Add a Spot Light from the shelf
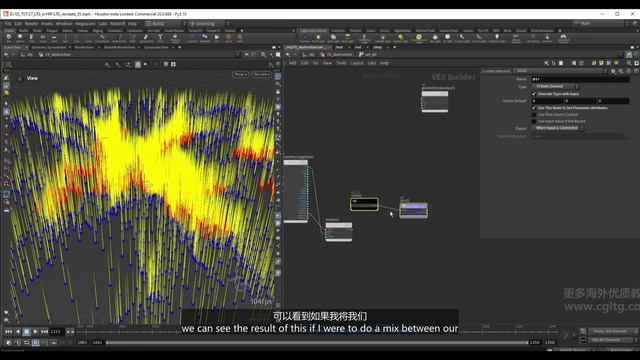 333,38
